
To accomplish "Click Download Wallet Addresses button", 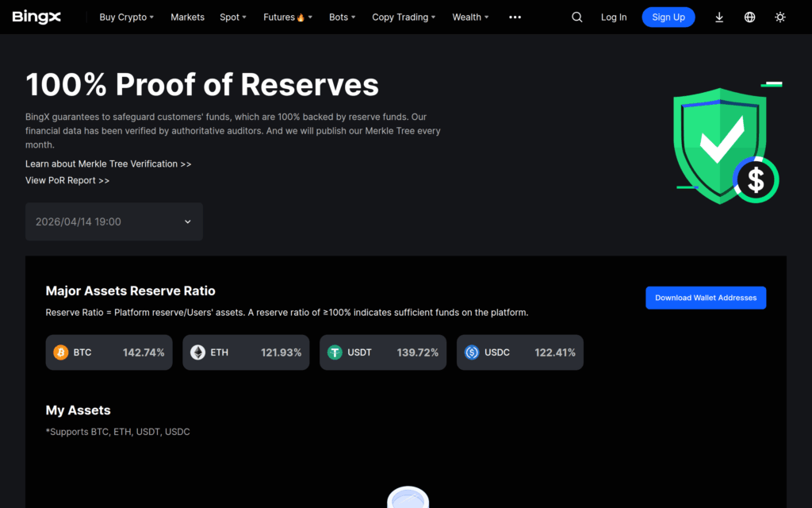I will (705, 298).
